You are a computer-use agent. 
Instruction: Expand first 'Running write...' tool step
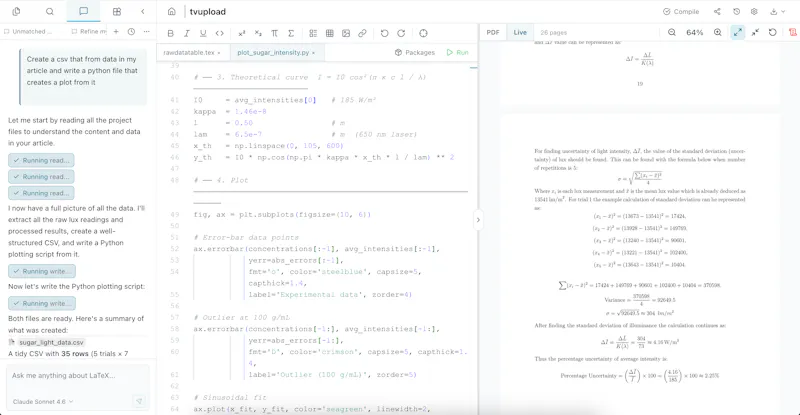point(42,271)
